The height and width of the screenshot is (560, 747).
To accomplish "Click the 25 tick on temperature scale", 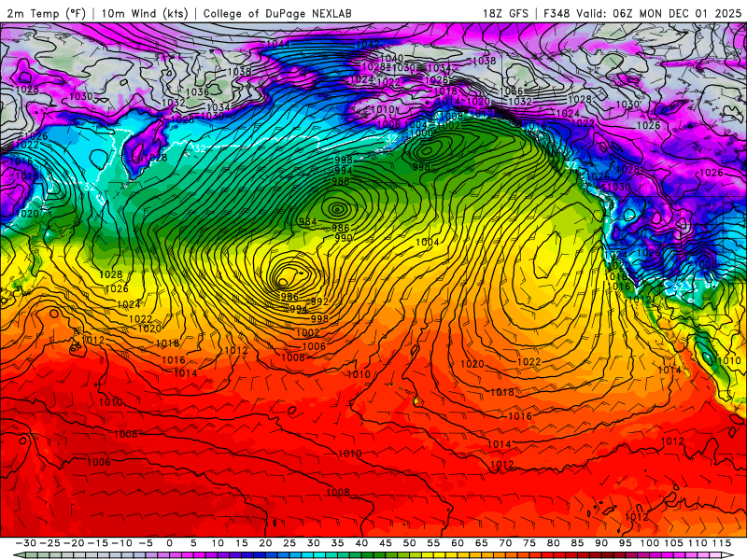I will [289, 543].
